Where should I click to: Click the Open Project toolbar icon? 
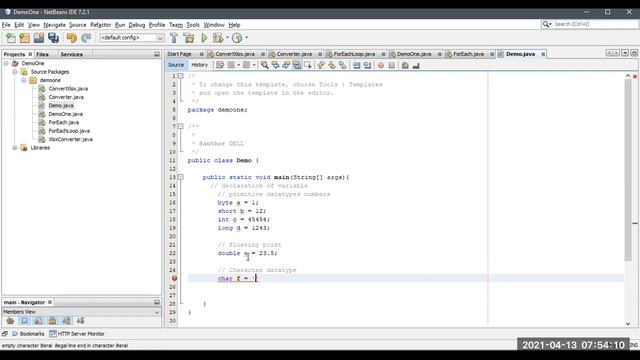[39, 38]
